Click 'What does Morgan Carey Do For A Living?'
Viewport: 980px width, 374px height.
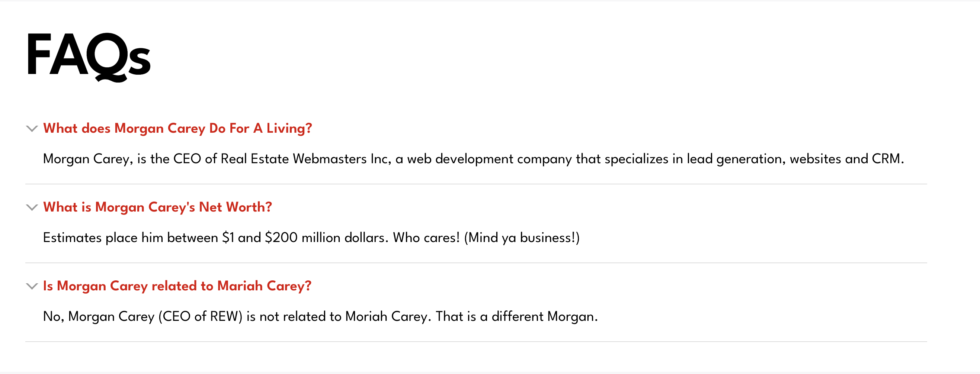[x=178, y=129]
